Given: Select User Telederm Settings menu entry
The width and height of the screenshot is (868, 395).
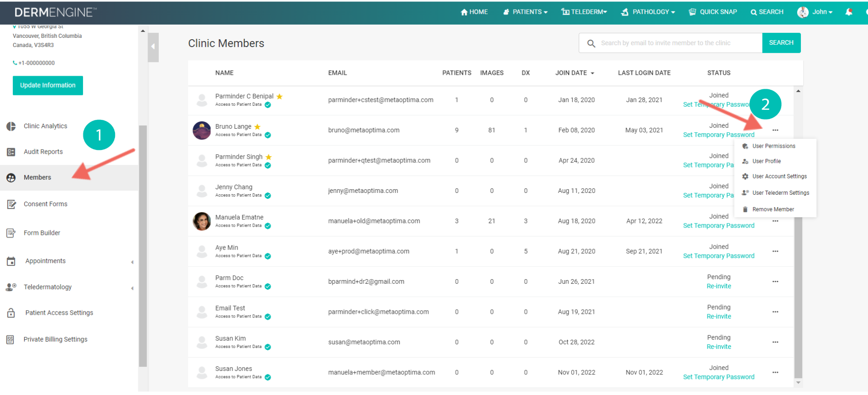Looking at the screenshot, I should coord(780,193).
